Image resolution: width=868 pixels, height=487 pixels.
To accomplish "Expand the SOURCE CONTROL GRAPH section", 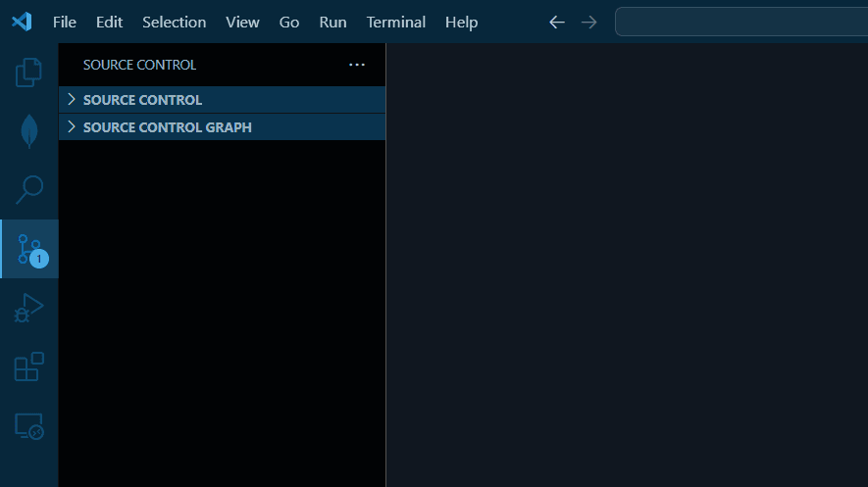I will click(x=222, y=127).
